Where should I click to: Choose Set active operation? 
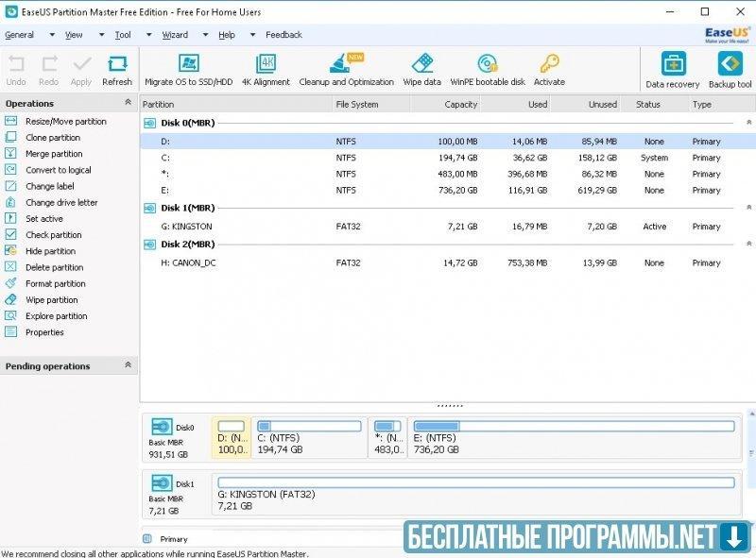[34, 219]
